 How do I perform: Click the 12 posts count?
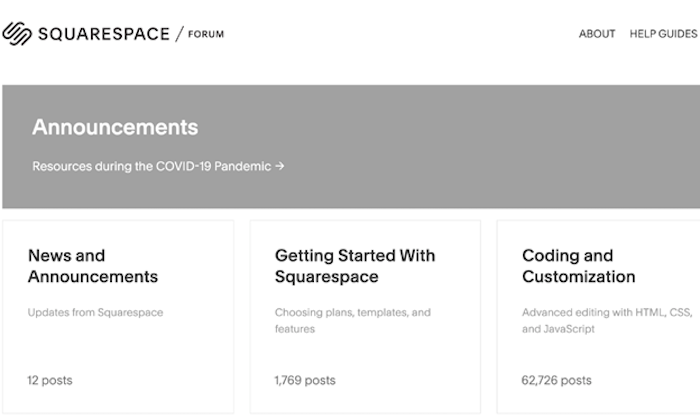50,380
